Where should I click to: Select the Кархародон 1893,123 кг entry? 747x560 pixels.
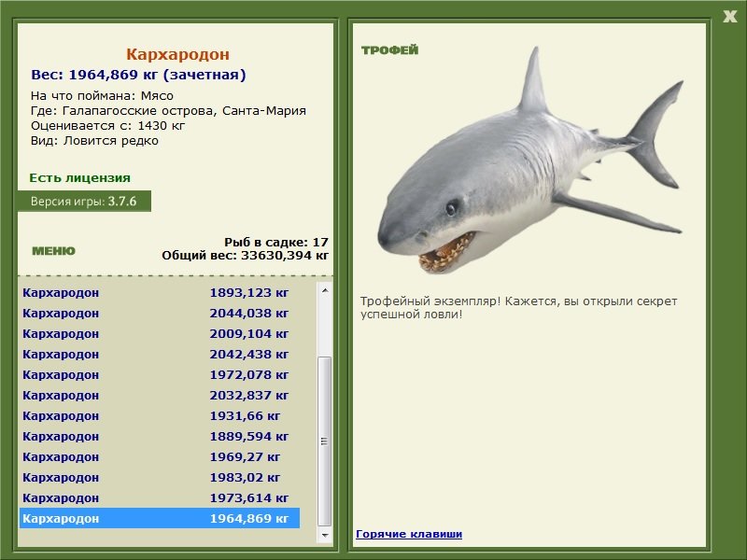(159, 292)
